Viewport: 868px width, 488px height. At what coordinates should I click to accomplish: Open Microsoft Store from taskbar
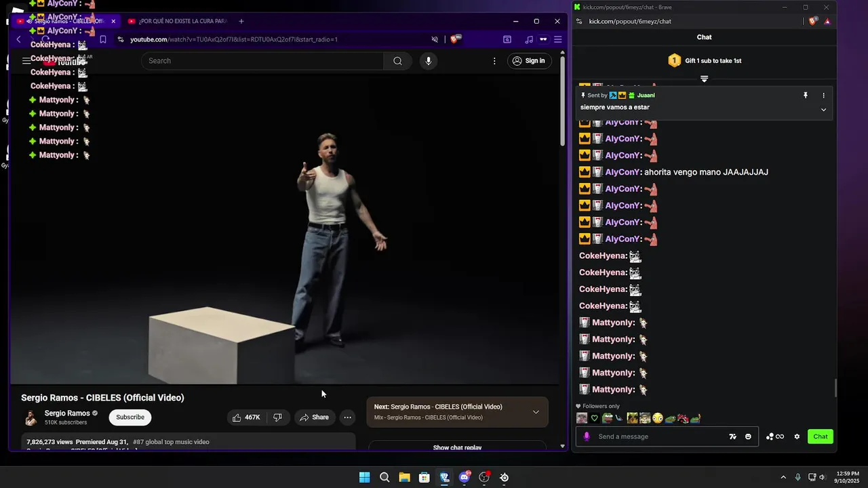point(424,477)
